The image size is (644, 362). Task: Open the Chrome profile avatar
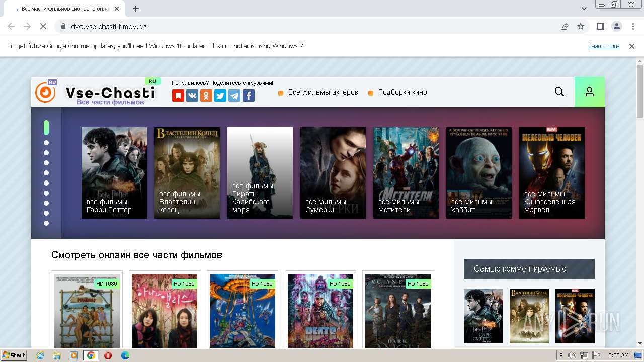tap(617, 27)
